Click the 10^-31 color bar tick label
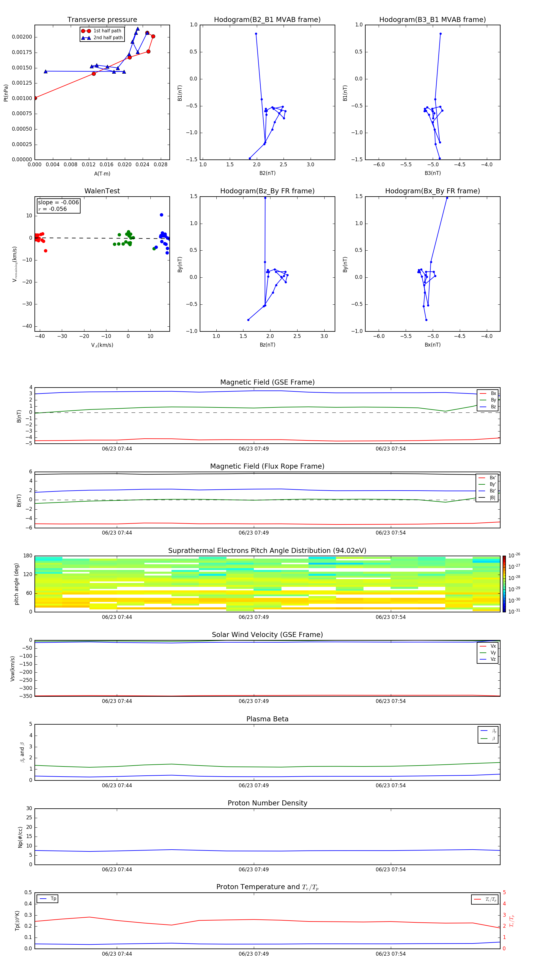This screenshot has height=980, width=535. (x=514, y=611)
